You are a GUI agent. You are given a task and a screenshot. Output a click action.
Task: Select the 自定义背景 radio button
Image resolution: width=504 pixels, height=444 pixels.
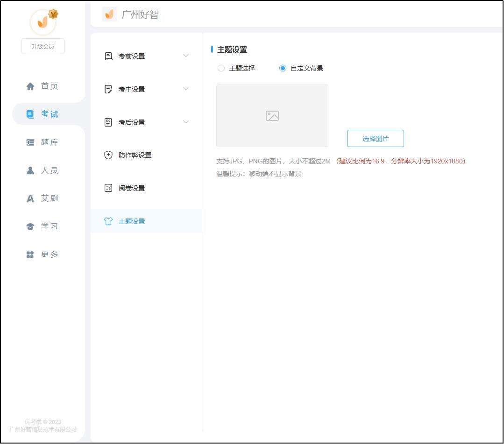[283, 68]
